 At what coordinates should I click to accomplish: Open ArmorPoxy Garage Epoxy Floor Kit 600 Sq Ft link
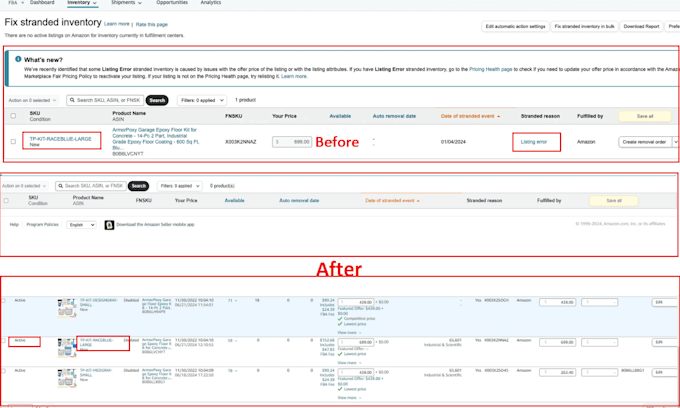tap(155, 139)
